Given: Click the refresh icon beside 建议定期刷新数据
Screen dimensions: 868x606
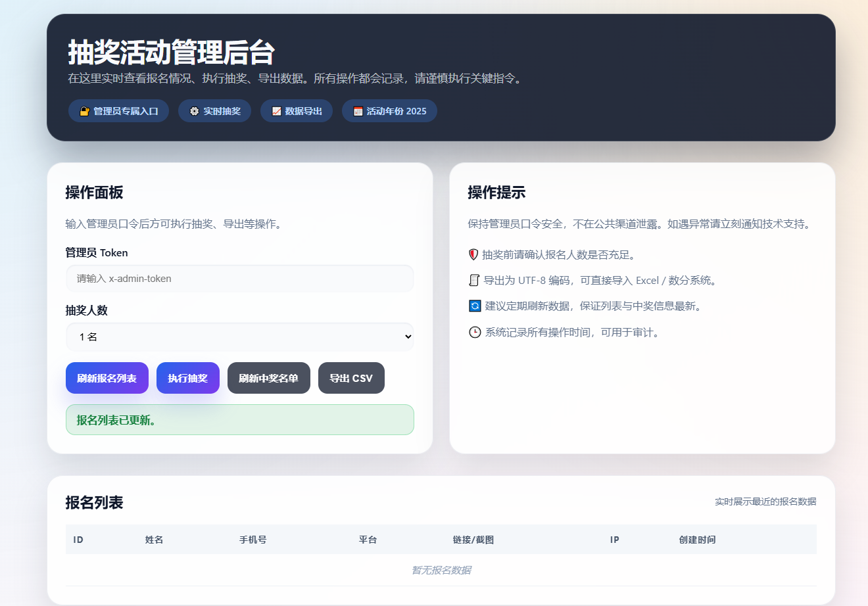Looking at the screenshot, I should (x=475, y=306).
